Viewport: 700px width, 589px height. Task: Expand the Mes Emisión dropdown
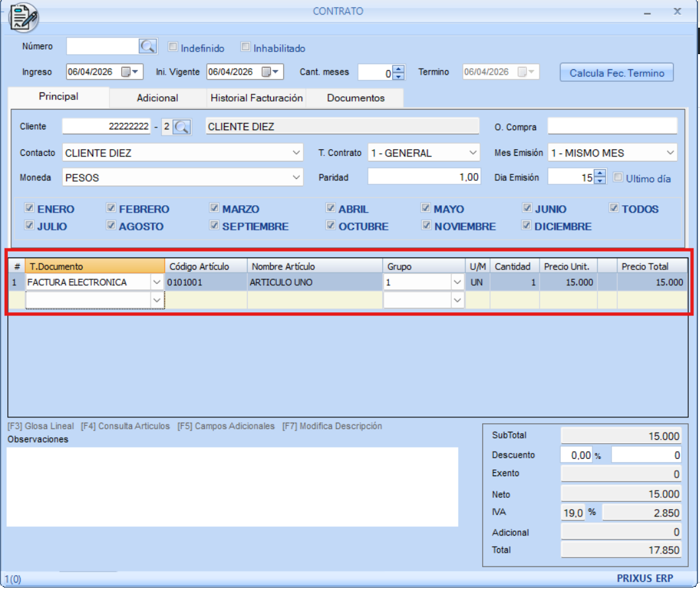(670, 153)
